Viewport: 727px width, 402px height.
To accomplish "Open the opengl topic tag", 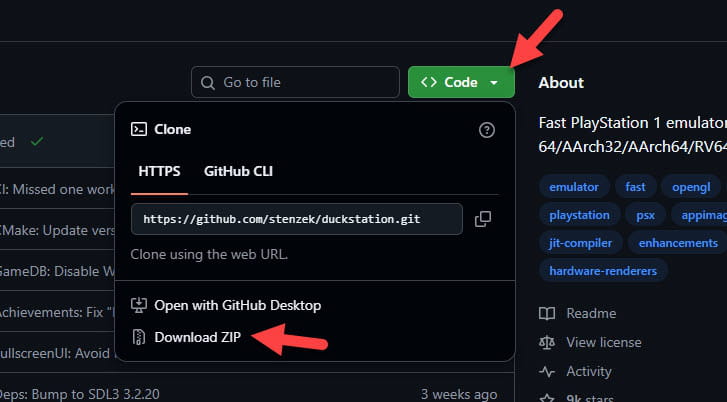I will tap(691, 187).
